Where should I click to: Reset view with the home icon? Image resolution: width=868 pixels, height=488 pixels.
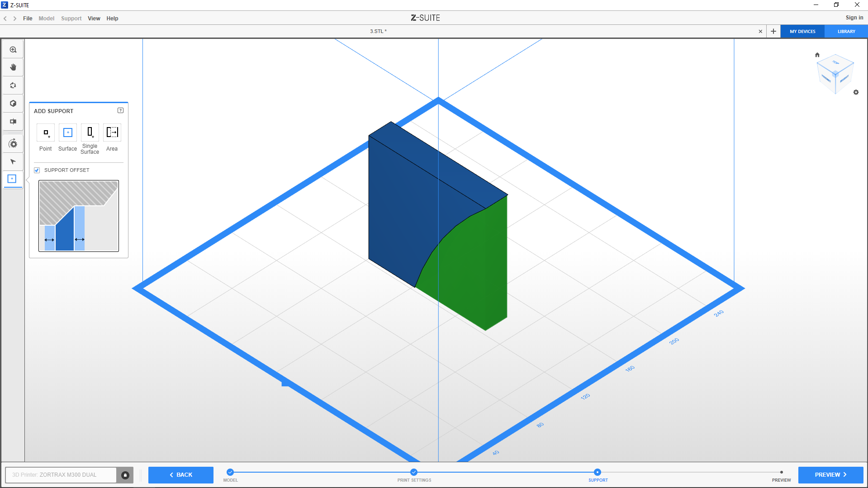pyautogui.click(x=817, y=55)
